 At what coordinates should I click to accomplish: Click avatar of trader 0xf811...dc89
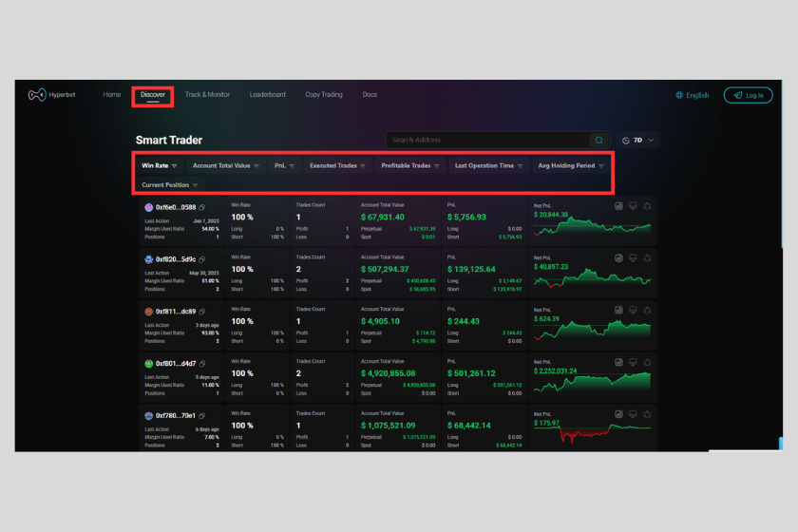[x=148, y=312]
